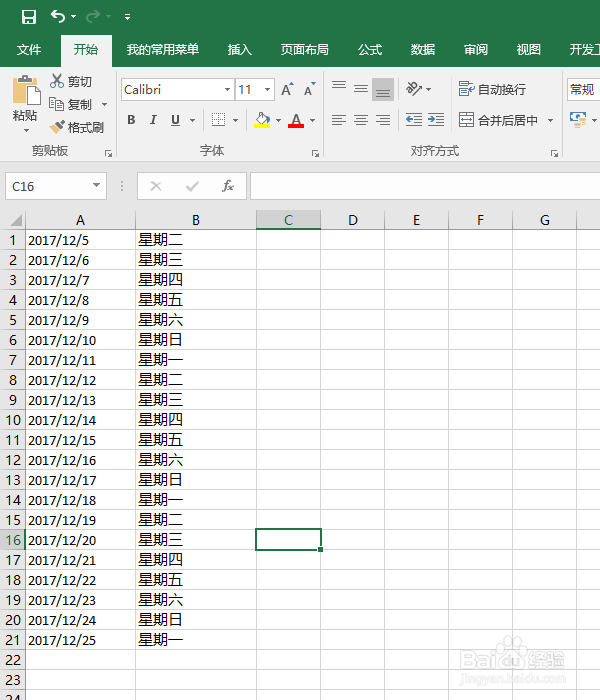This screenshot has height=700, width=600.
Task: Undo the last action
Action: coord(58,17)
